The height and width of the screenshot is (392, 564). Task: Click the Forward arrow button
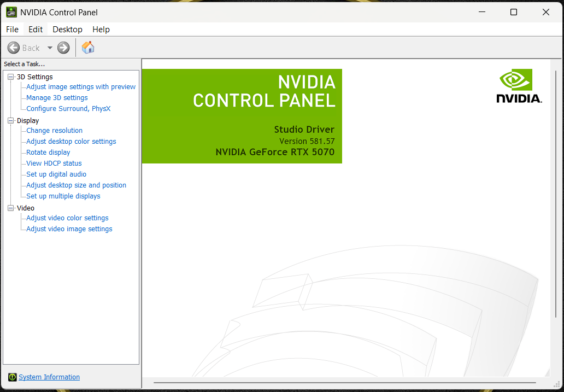(63, 48)
